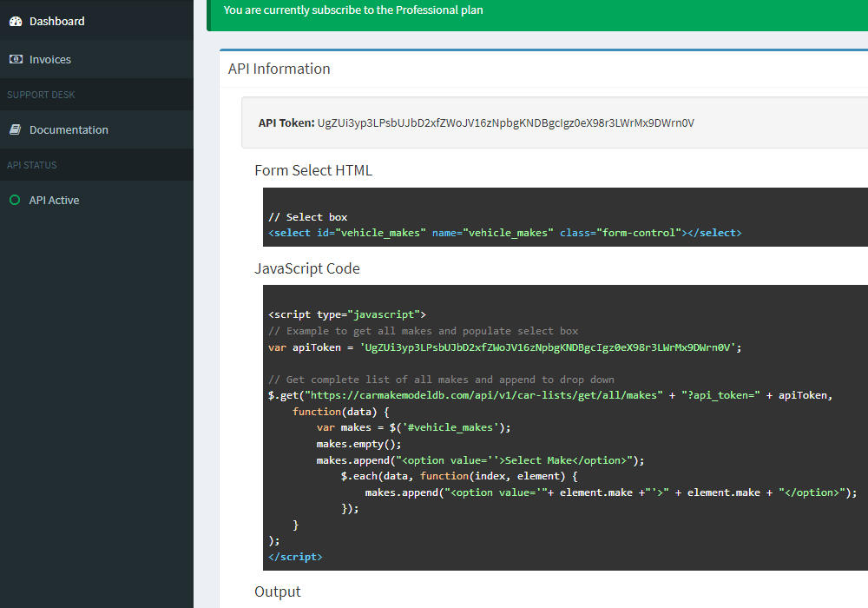Click the "var makes = $('#vehicle_makes');" line

[413, 427]
